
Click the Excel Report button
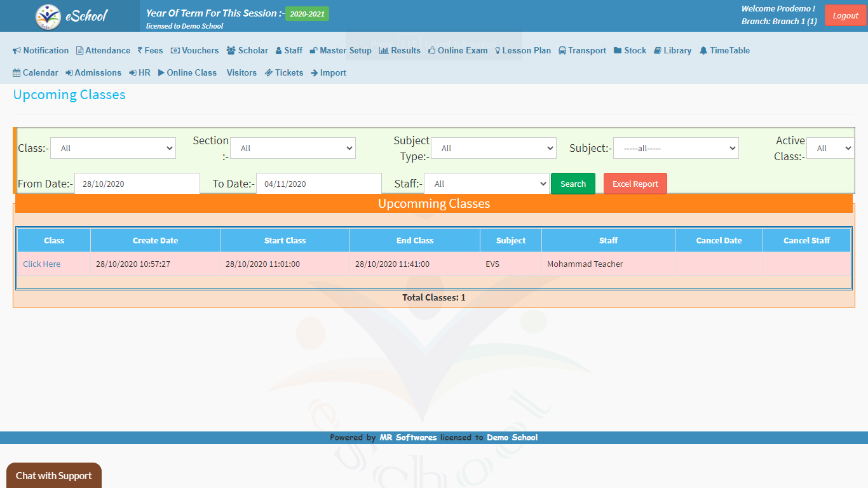(635, 184)
